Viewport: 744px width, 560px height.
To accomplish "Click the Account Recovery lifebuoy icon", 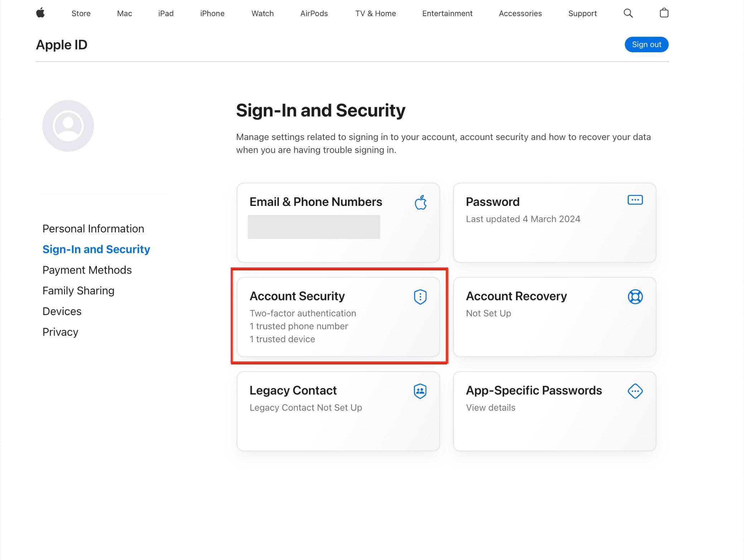I will tap(635, 297).
